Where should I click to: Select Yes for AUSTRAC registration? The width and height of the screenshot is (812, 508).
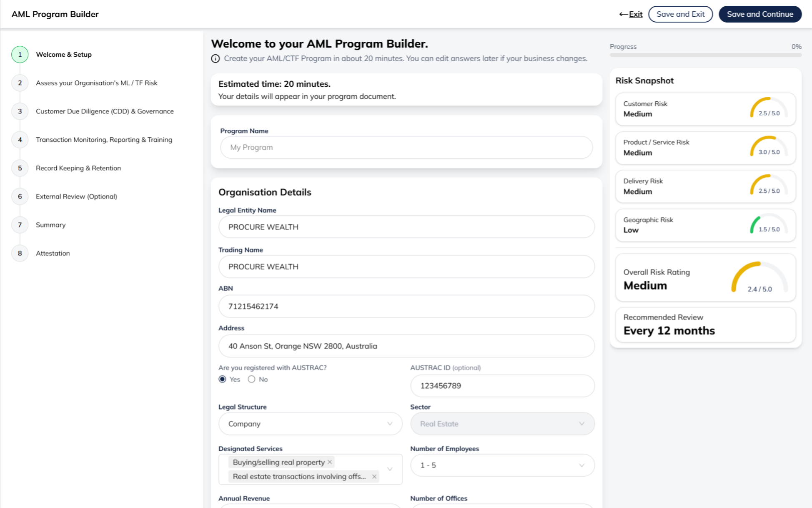pyautogui.click(x=223, y=379)
